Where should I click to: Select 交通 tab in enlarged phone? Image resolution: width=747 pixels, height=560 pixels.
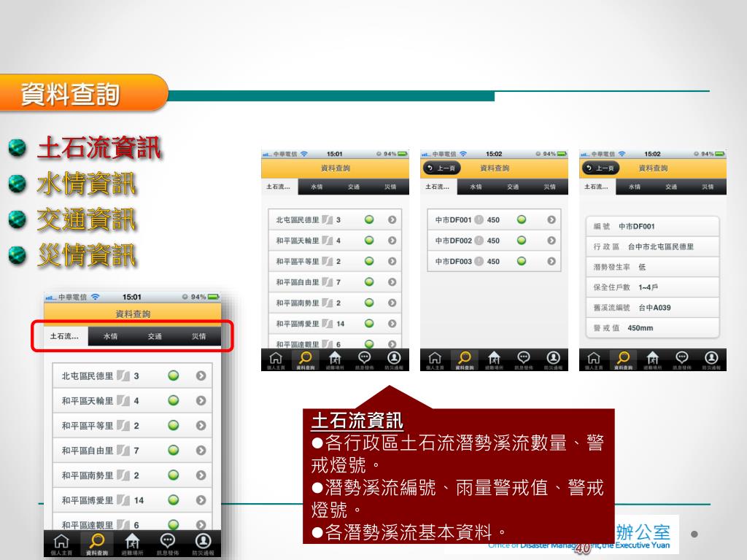pos(155,336)
